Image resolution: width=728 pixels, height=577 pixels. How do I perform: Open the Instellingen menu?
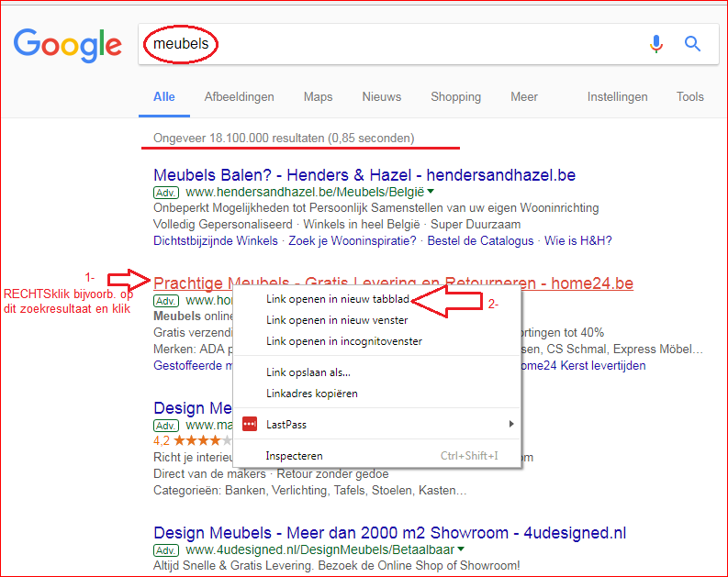point(617,96)
